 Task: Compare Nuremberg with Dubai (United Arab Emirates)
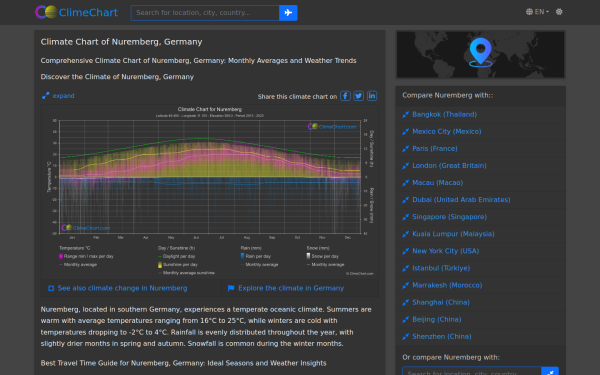tap(461, 200)
